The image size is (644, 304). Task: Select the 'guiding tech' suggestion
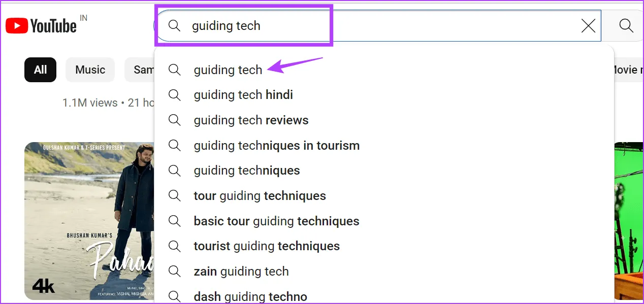coord(228,70)
